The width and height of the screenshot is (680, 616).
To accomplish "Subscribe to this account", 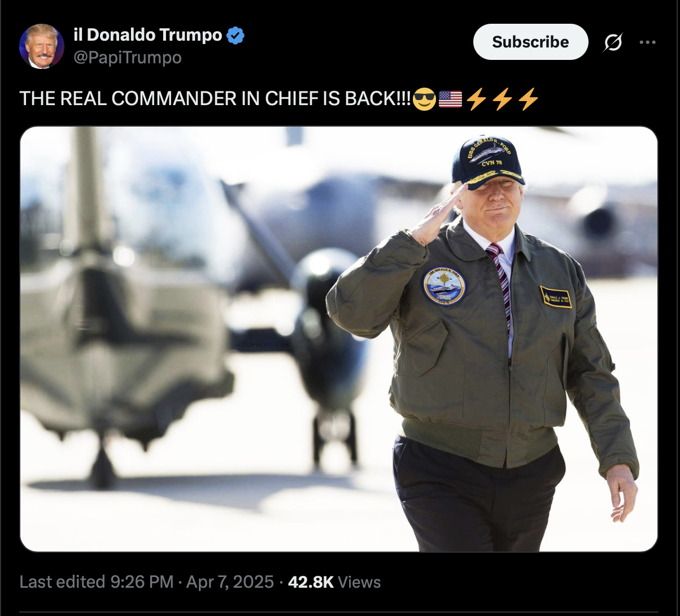I will click(530, 42).
